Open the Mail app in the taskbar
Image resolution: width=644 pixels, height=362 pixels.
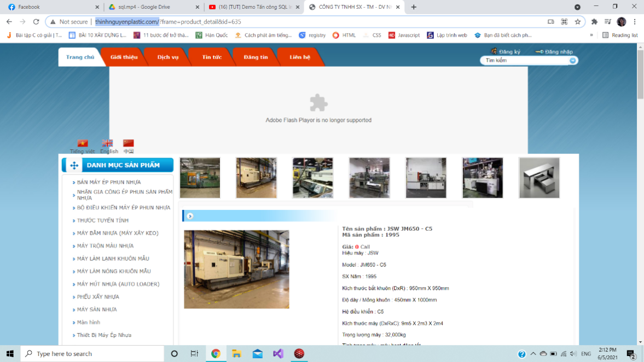point(258,353)
